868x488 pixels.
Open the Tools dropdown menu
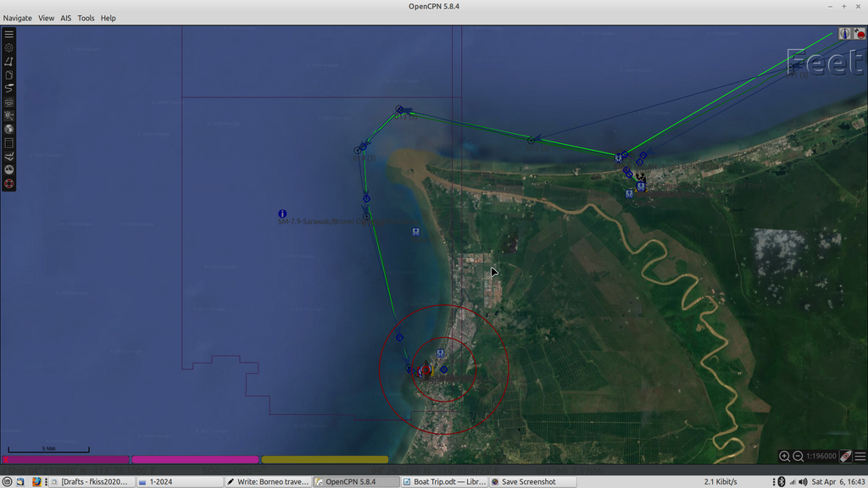[86, 18]
